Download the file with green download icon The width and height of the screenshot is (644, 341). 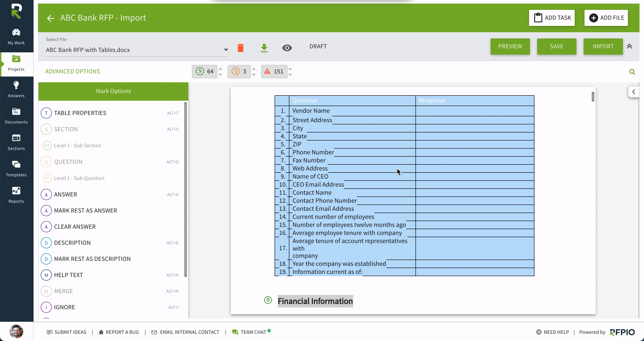coord(264,48)
